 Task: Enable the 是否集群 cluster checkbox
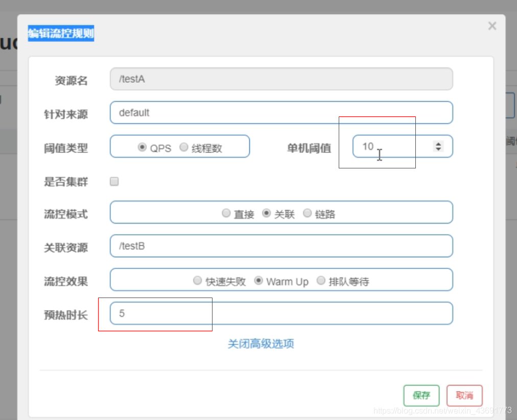pyautogui.click(x=113, y=181)
